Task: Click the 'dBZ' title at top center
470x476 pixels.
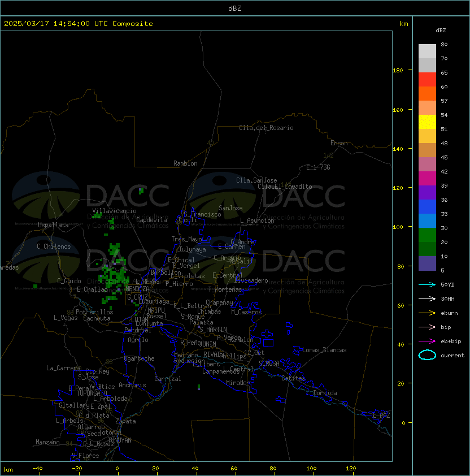Action: 235,8
